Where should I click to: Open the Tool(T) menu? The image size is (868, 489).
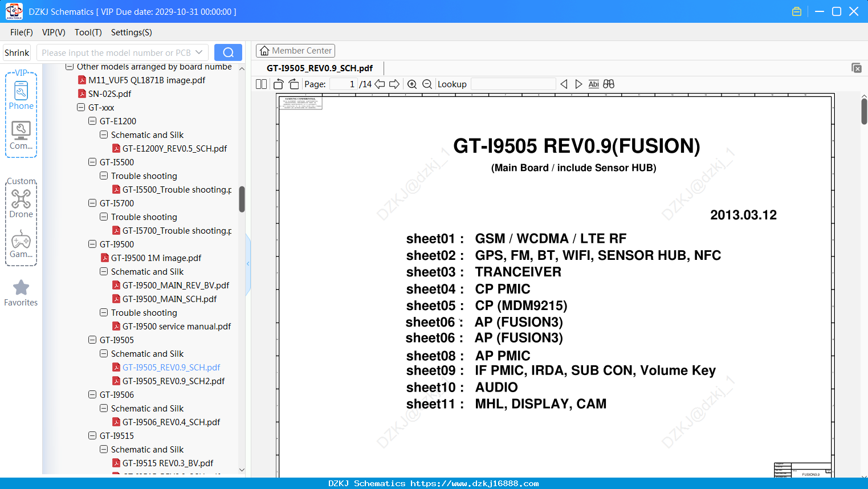pos(88,32)
